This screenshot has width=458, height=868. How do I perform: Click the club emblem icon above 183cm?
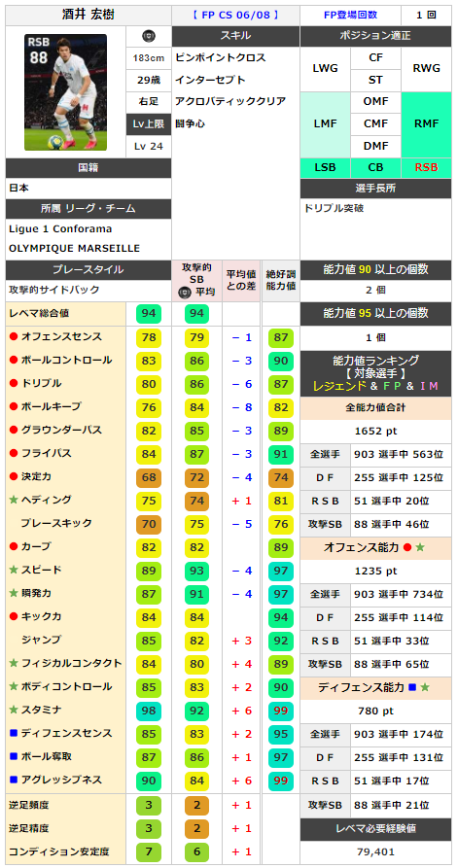(149, 36)
